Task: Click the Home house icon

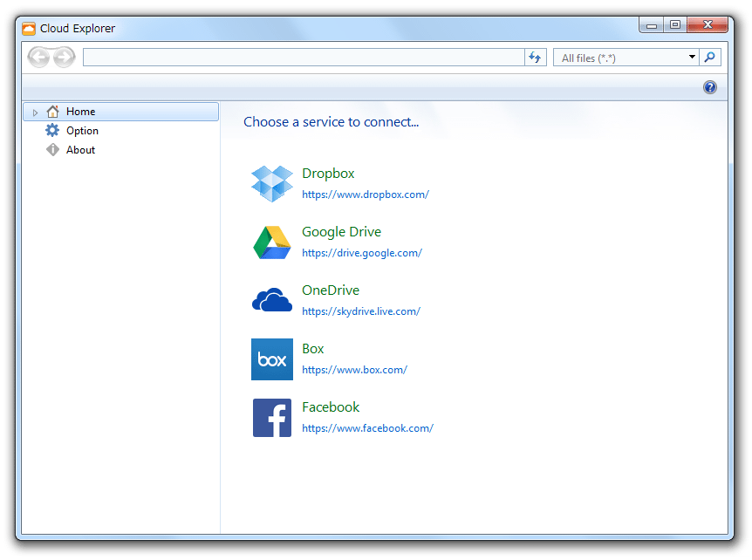Action: [52, 112]
